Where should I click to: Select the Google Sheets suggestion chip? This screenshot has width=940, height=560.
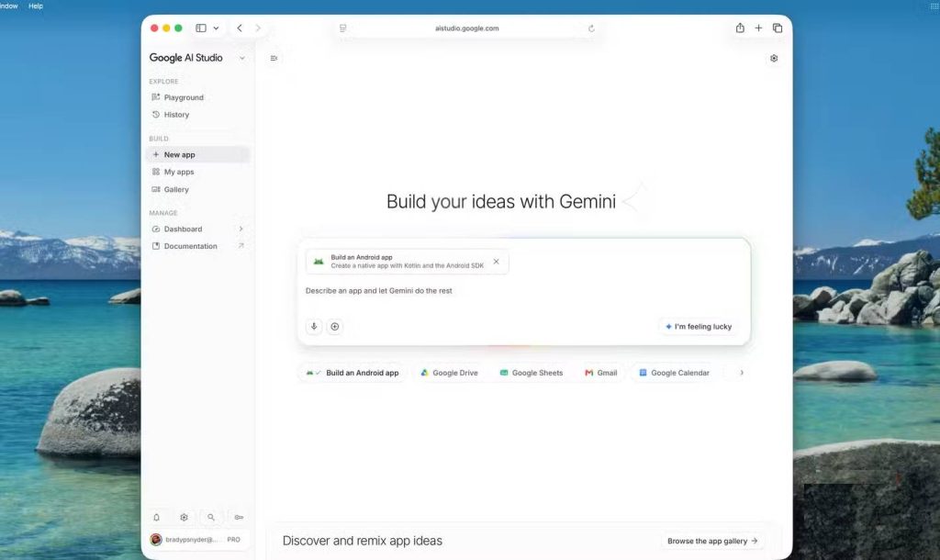click(532, 373)
